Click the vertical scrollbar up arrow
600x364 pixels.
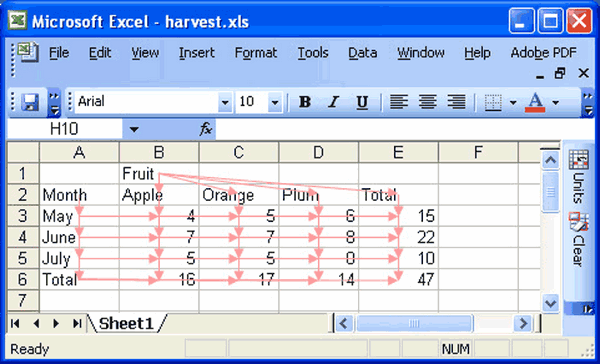pos(550,160)
